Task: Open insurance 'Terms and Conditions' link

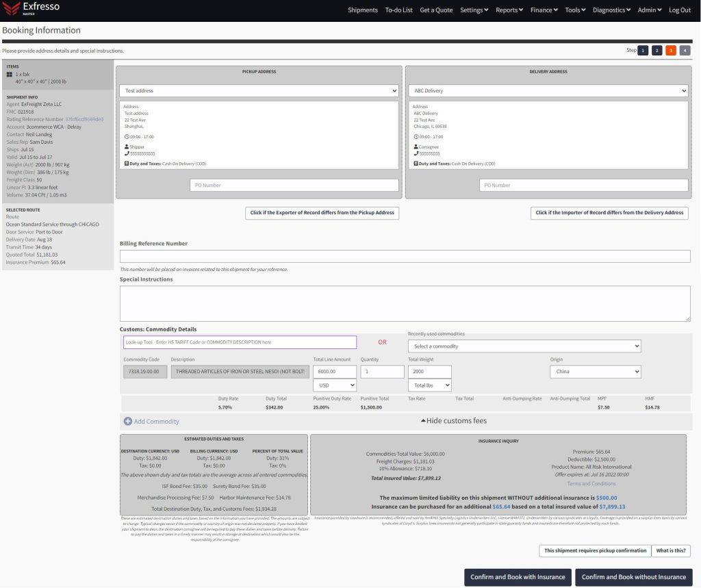Action: [x=591, y=484]
